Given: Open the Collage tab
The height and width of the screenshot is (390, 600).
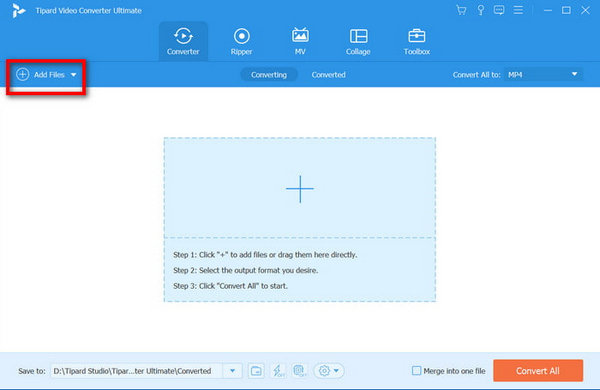Looking at the screenshot, I should click(x=358, y=42).
